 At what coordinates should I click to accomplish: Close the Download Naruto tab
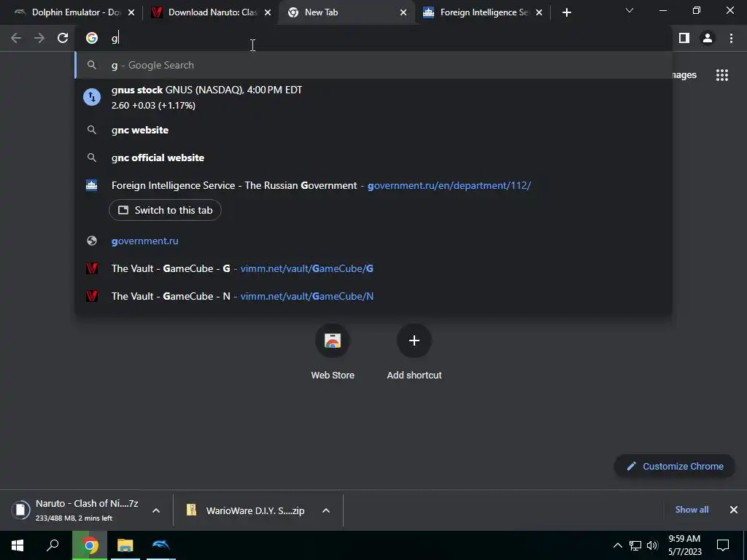click(x=268, y=12)
